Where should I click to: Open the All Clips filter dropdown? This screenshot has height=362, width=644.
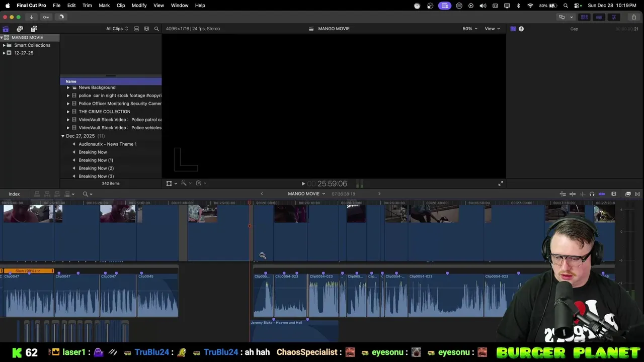117,29
